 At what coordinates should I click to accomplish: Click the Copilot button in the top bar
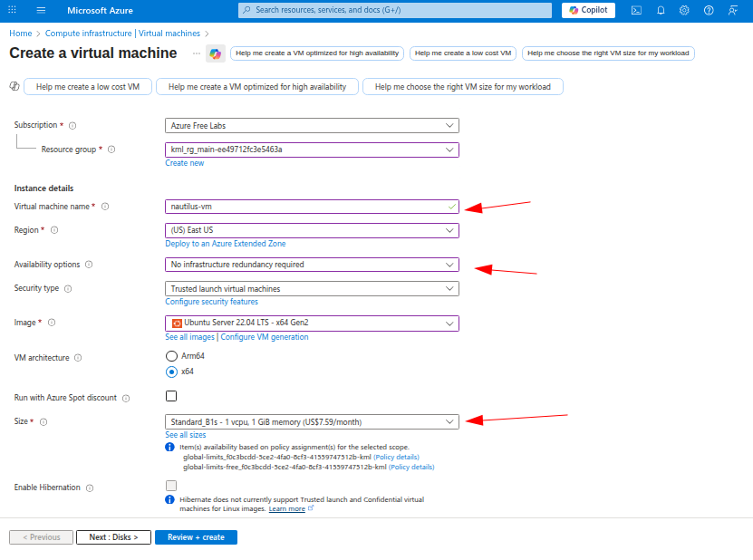point(588,10)
